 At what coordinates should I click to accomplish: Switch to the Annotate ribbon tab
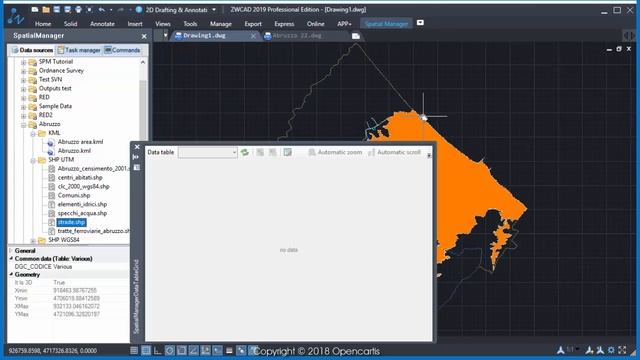pos(102,24)
